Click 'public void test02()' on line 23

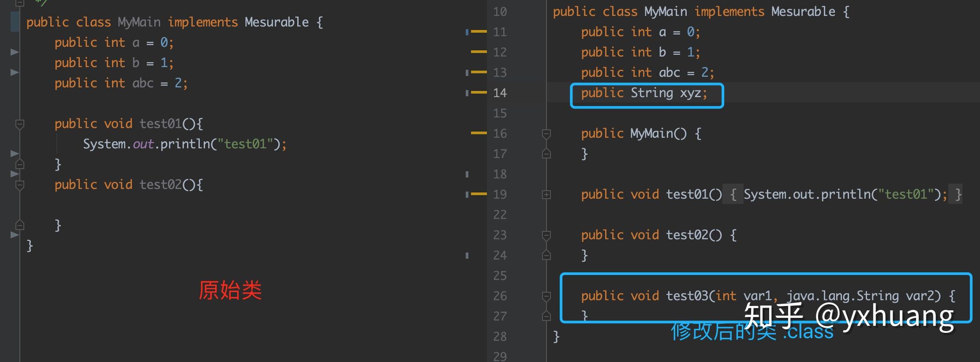651,235
